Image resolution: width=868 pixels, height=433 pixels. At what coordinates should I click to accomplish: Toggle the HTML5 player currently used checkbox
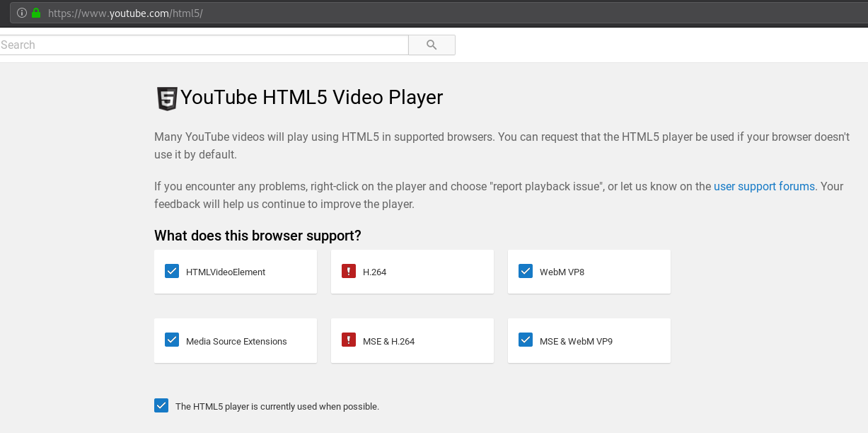point(161,405)
